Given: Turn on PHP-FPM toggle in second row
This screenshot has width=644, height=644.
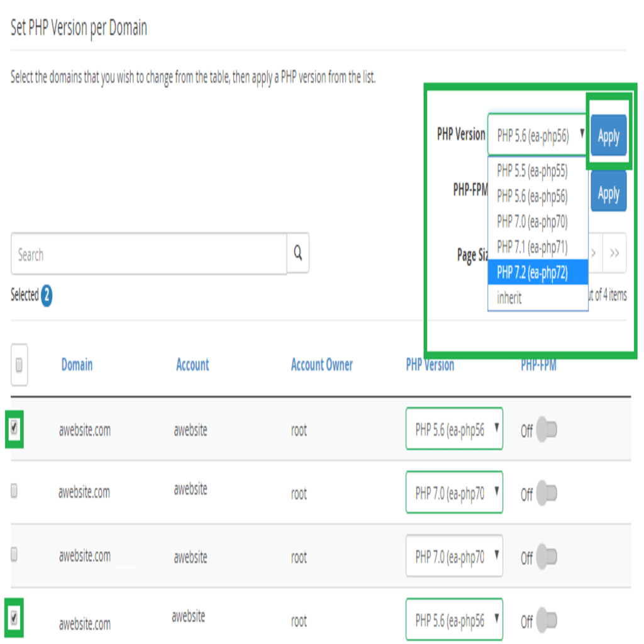Looking at the screenshot, I should 547,493.
